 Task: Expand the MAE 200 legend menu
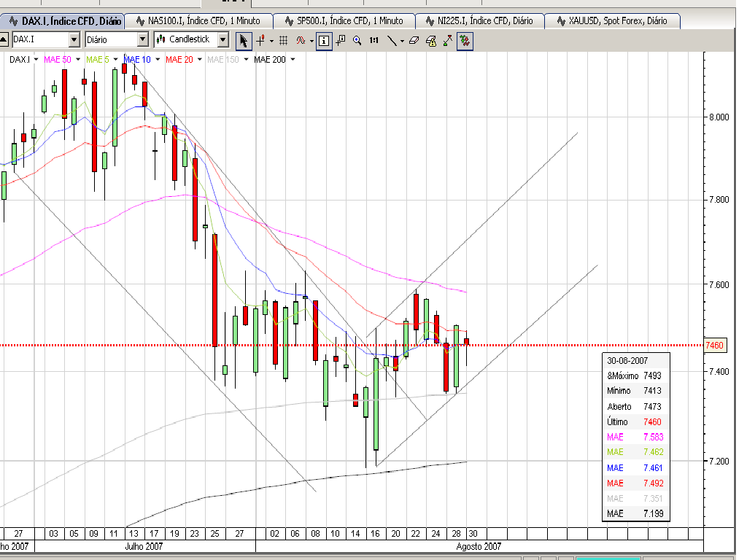pos(293,60)
